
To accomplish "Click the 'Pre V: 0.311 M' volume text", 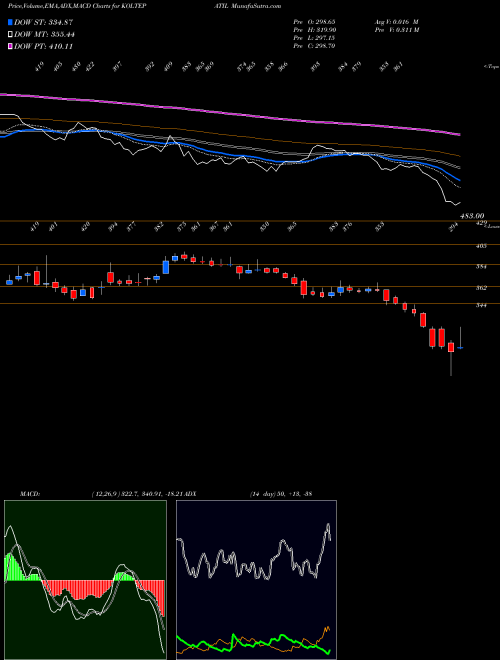I will point(396,30).
